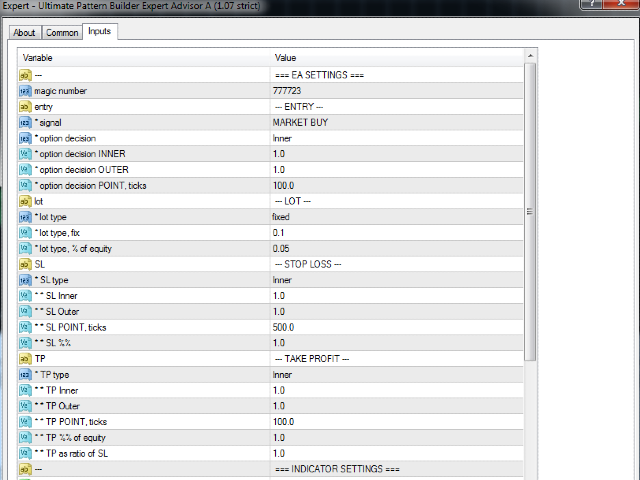
Task: Click the EA SETTINGS row string icon
Action: click(x=25, y=75)
